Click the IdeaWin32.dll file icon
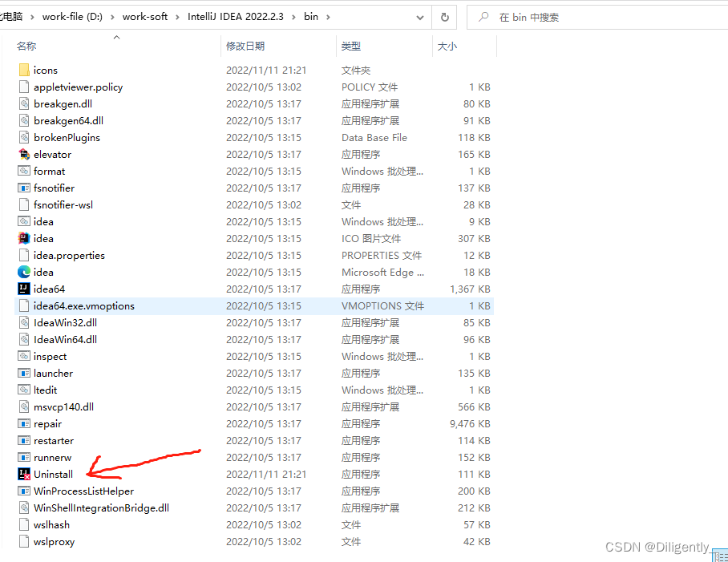The width and height of the screenshot is (728, 562). 24,322
